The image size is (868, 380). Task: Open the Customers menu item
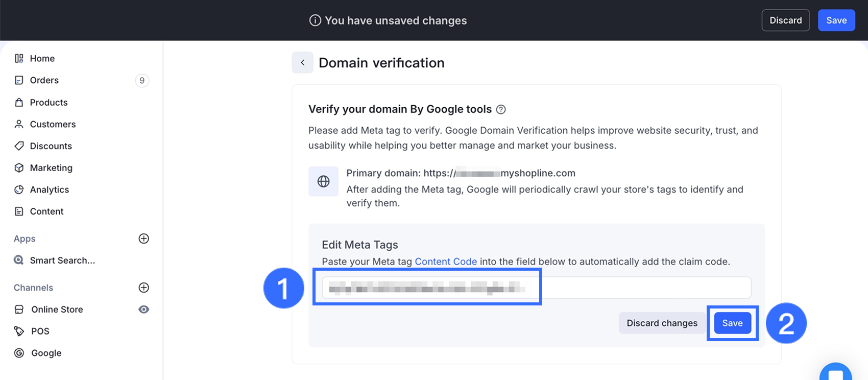53,124
